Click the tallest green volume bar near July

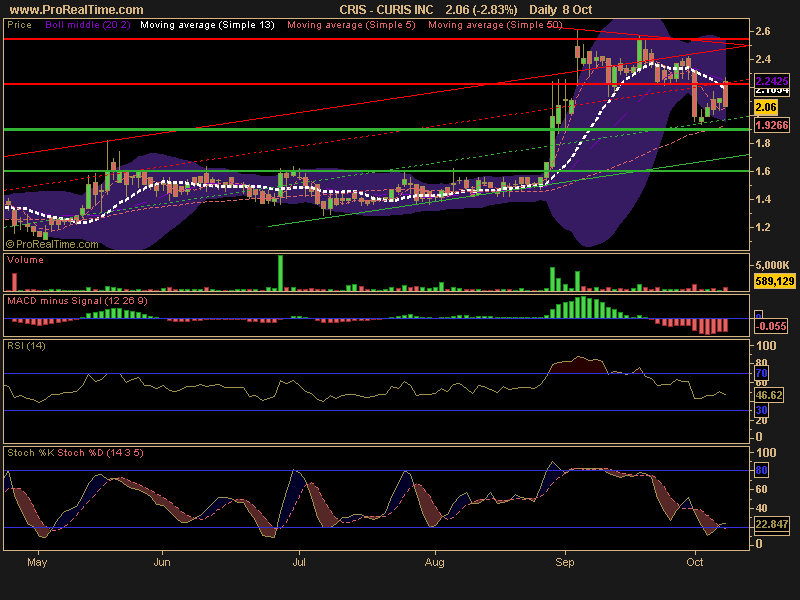coord(280,273)
